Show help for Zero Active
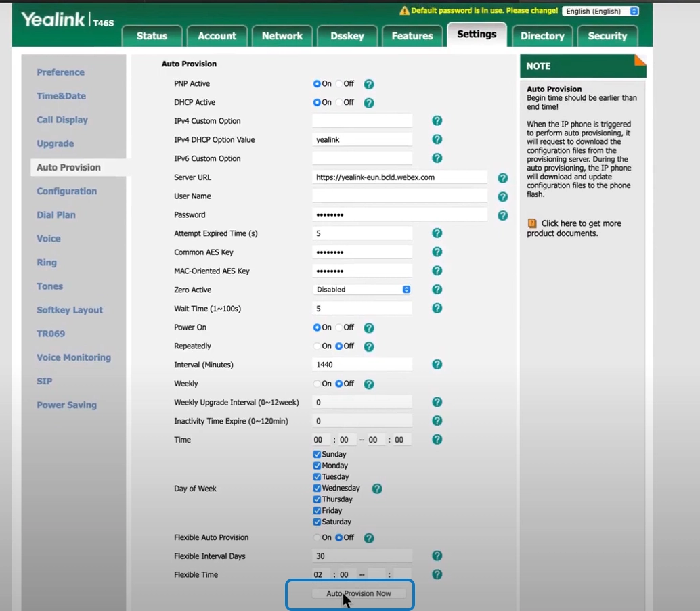700x611 pixels. [x=437, y=289]
